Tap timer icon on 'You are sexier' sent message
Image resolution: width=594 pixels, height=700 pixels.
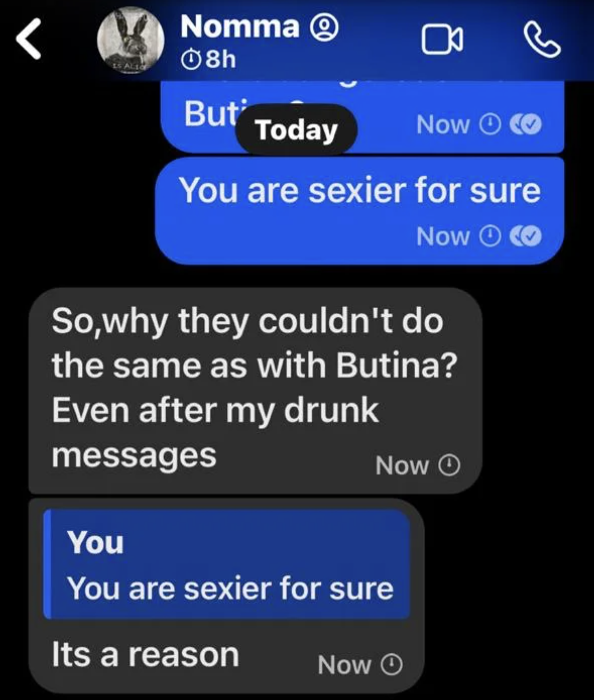click(490, 237)
